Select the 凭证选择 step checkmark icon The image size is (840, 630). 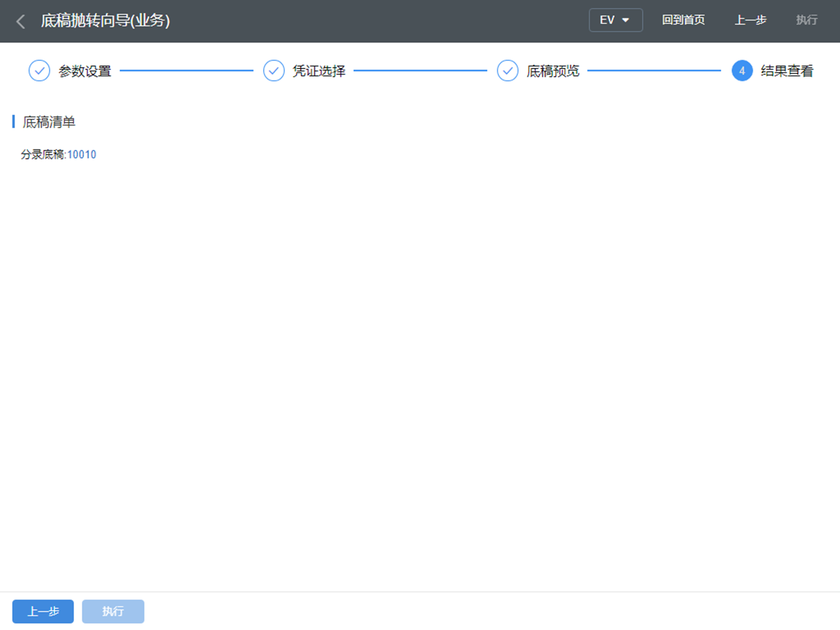click(274, 71)
